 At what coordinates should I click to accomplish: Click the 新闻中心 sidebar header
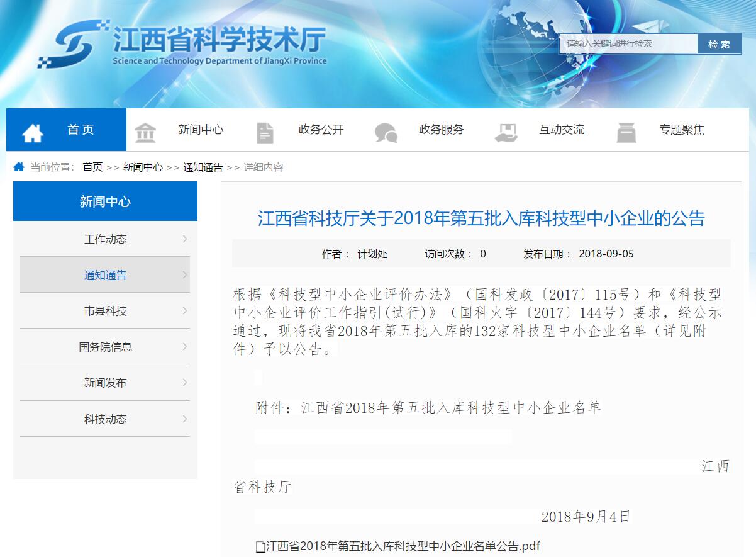105,201
